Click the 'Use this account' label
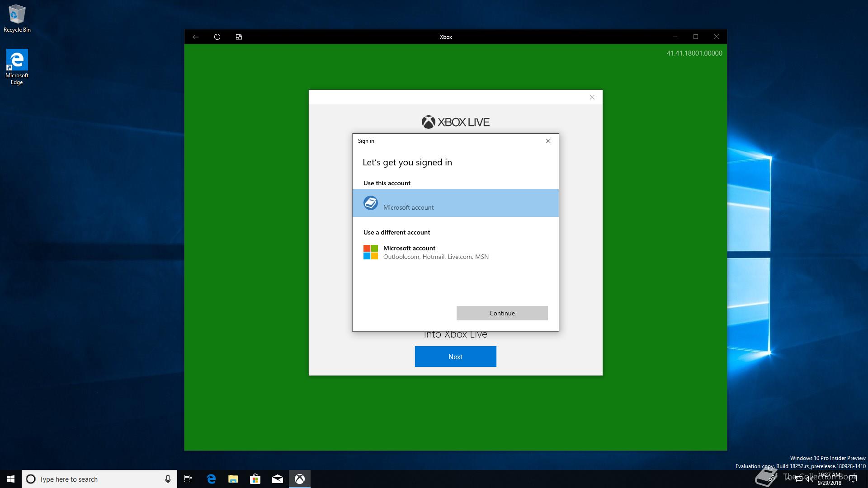Screen dimensions: 868x488 387,183
